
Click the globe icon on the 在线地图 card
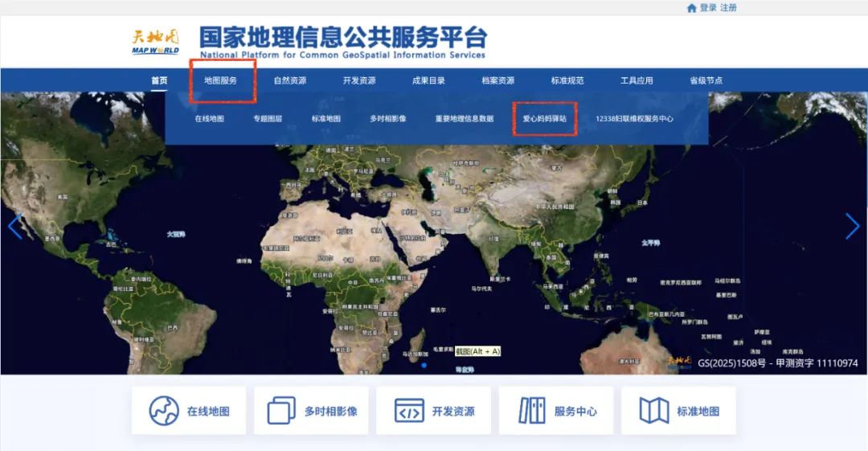click(164, 411)
